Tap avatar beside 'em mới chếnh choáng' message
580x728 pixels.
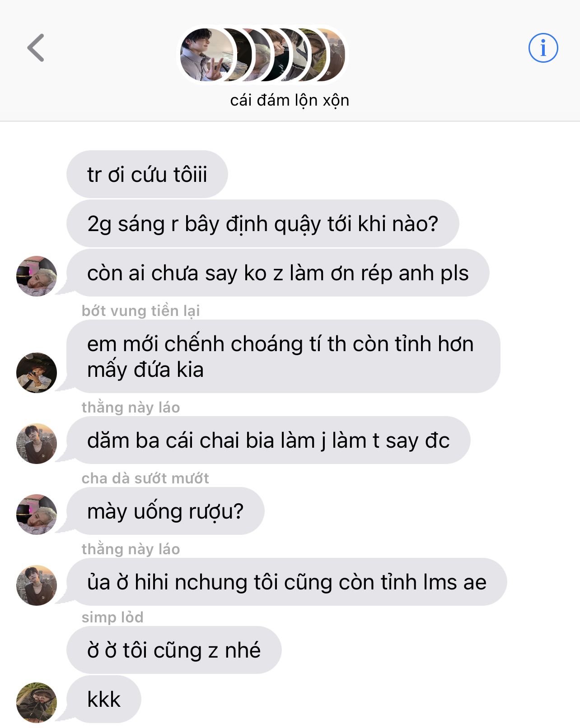pyautogui.click(x=37, y=373)
